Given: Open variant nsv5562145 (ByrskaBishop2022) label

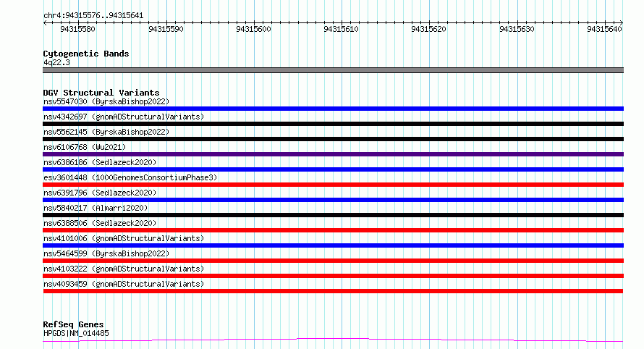Looking at the screenshot, I should pos(106,132).
